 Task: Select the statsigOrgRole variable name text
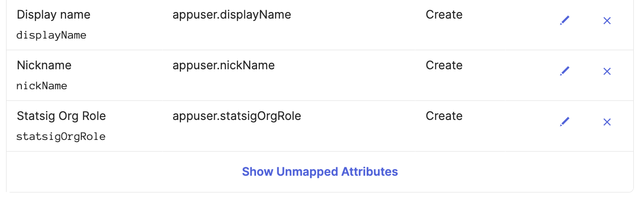[x=61, y=137]
